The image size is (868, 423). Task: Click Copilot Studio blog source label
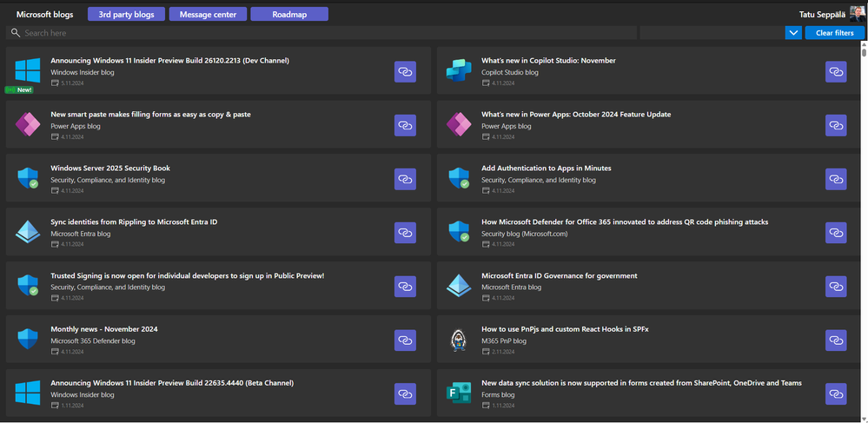pos(510,73)
